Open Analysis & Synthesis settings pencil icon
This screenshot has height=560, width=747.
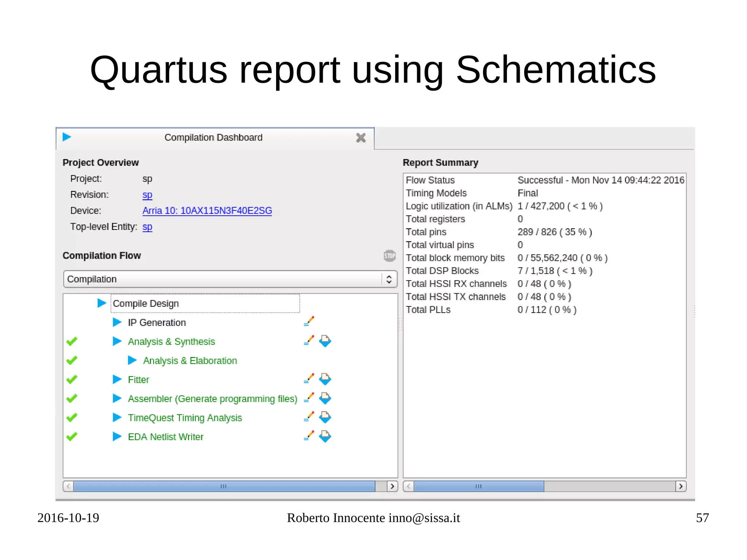(x=309, y=340)
